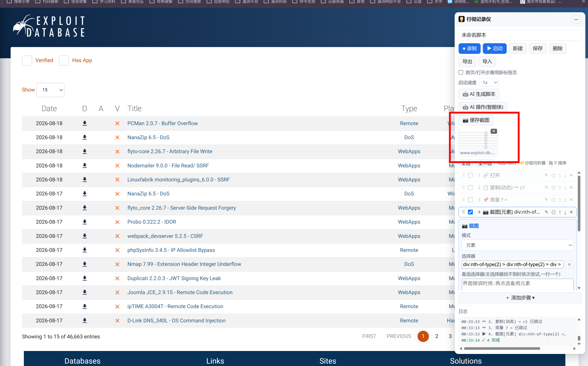
Task: Minimize the 行彻记录仪 panel
Action: (576, 19)
